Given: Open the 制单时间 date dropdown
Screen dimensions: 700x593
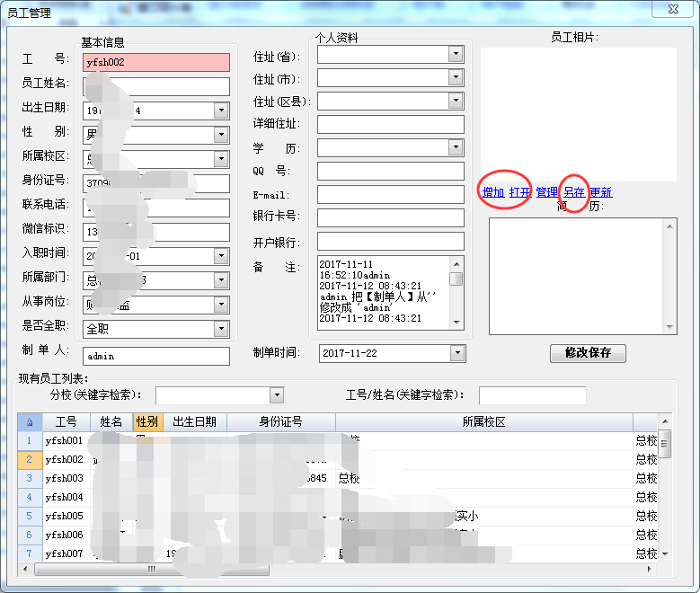Looking at the screenshot, I should tap(457, 353).
